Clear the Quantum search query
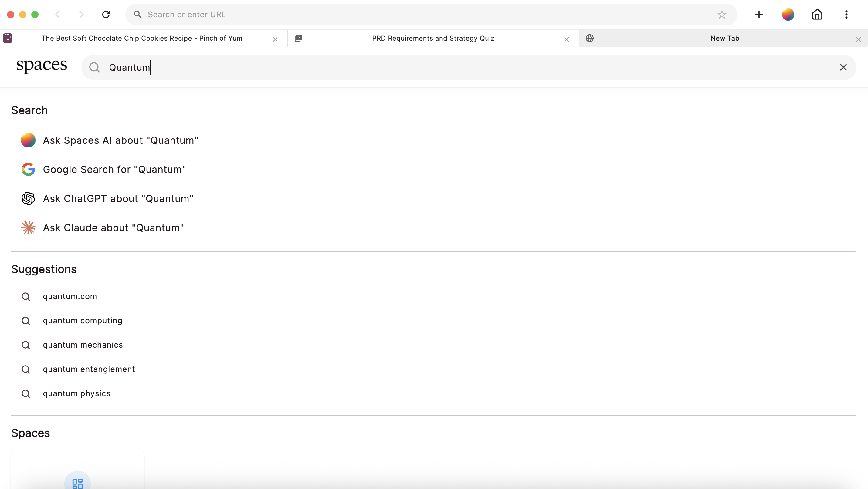 tap(843, 67)
